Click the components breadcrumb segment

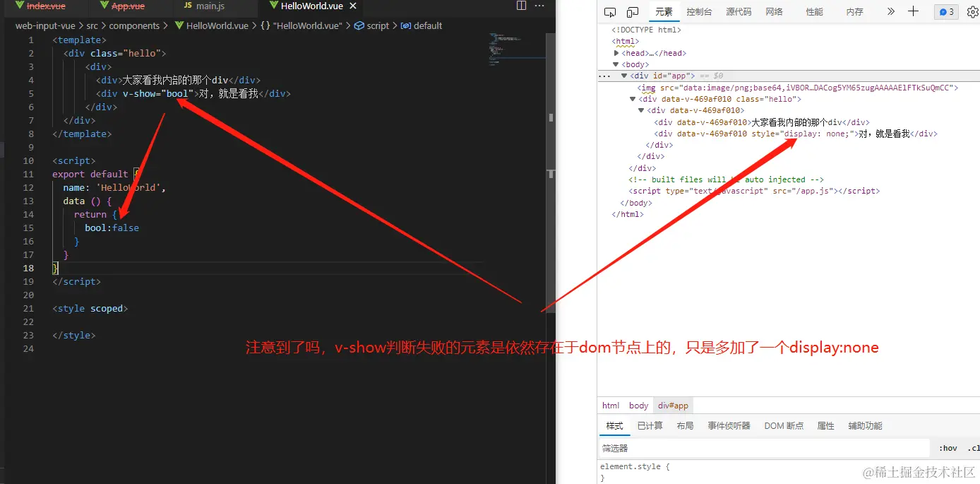pos(134,25)
